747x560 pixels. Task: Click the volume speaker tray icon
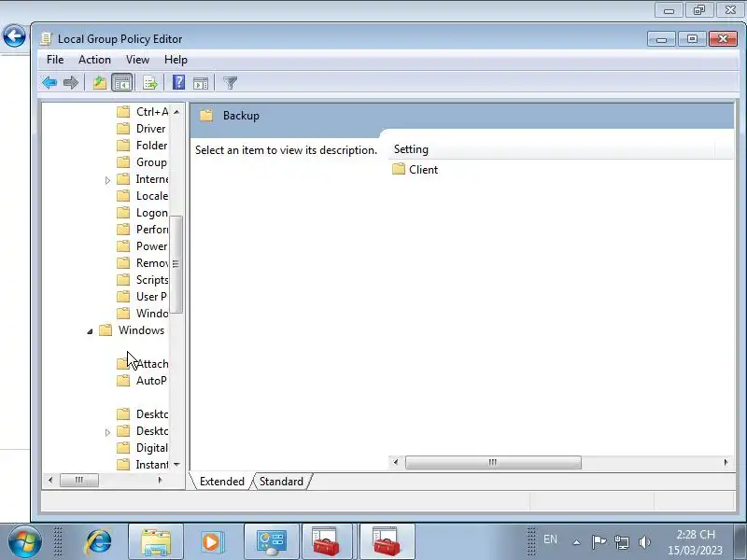(644, 542)
